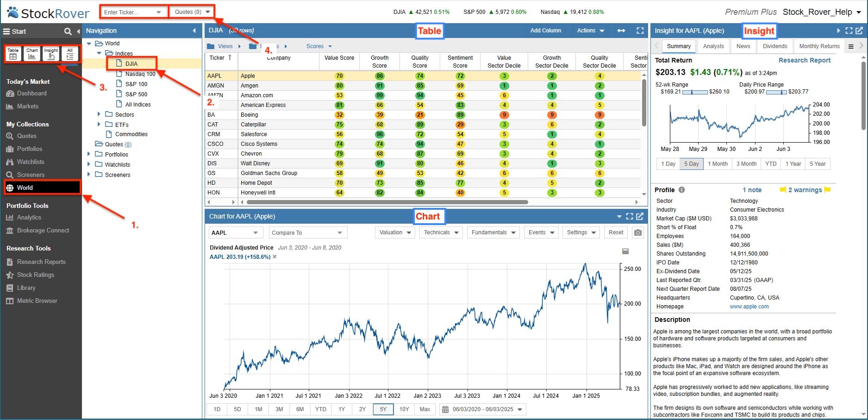Open the chart Settings dropdown
Image resolution: width=868 pixels, height=420 pixels.
tap(581, 232)
